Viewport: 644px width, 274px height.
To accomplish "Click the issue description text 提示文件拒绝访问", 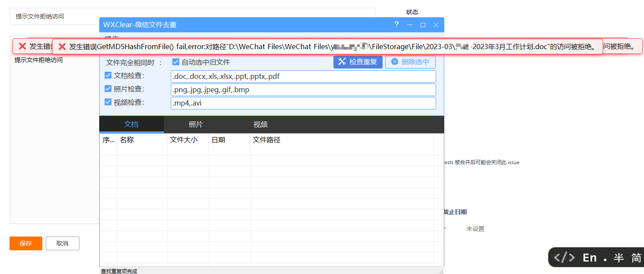I will point(39,60).
